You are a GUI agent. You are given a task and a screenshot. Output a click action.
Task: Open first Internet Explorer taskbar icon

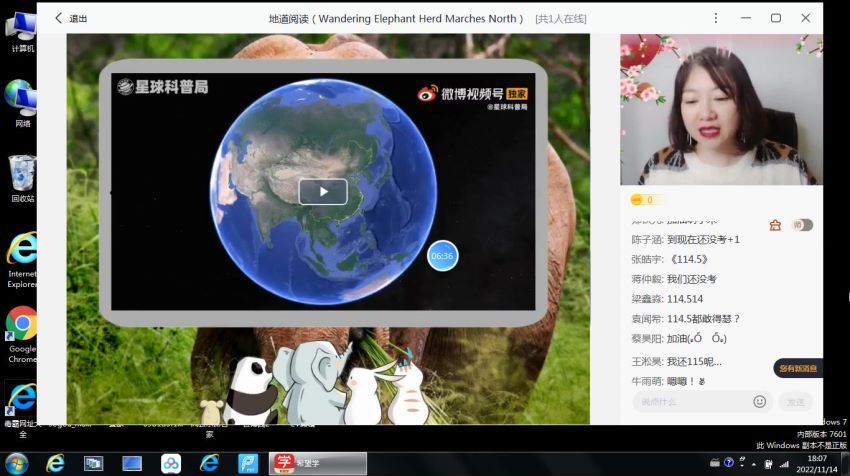point(55,464)
